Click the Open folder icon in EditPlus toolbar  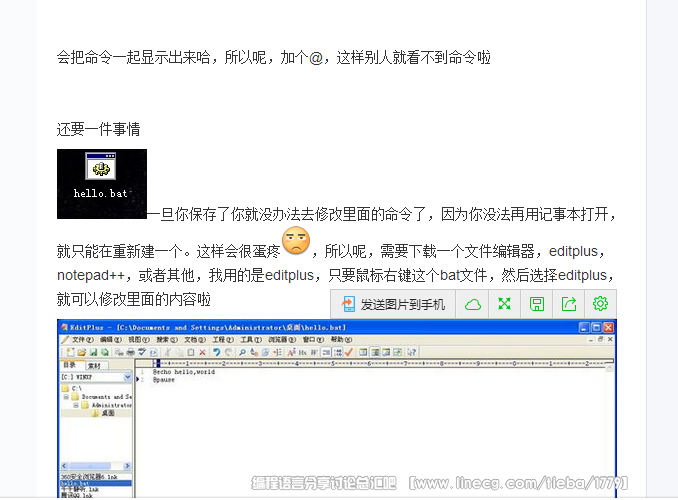tap(81, 352)
